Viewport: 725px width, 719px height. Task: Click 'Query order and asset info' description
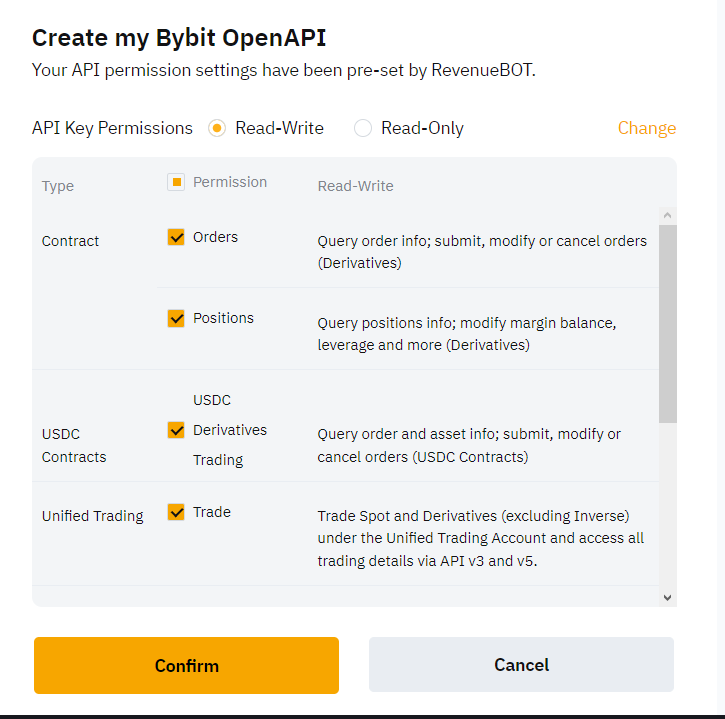coord(469,445)
